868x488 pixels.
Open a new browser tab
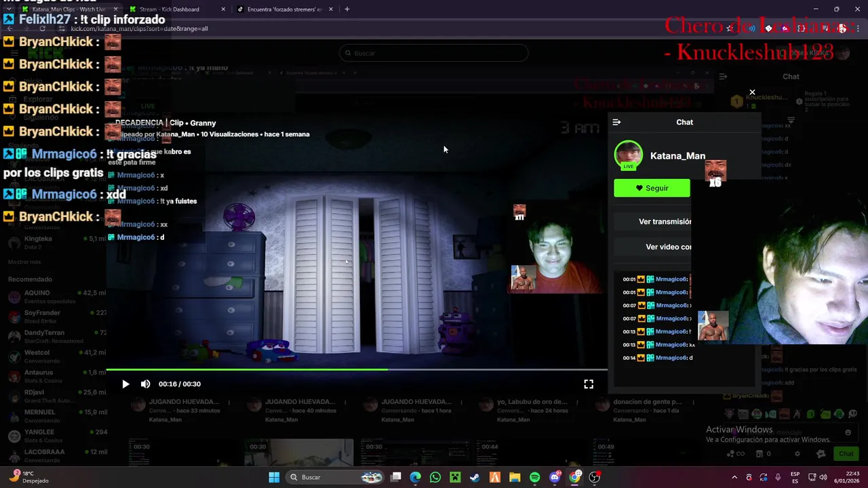[347, 9]
